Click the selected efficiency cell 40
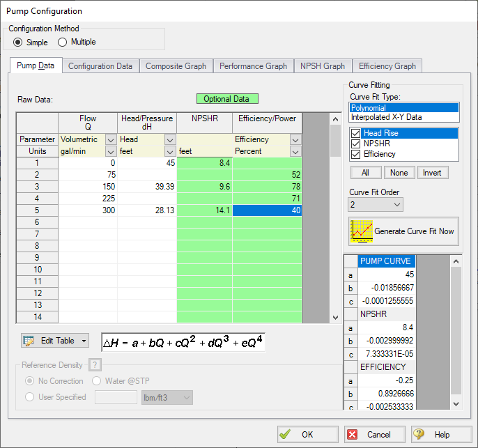478x448 pixels. [267, 210]
